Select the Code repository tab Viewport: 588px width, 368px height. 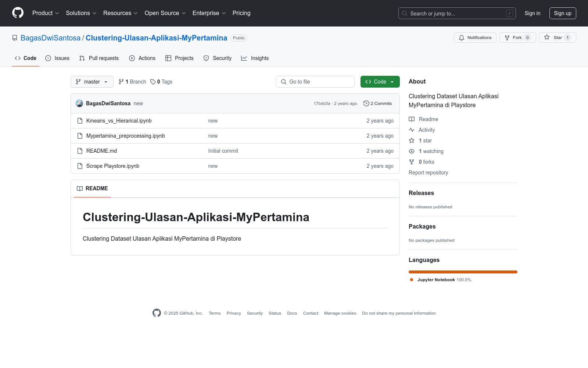click(x=26, y=58)
